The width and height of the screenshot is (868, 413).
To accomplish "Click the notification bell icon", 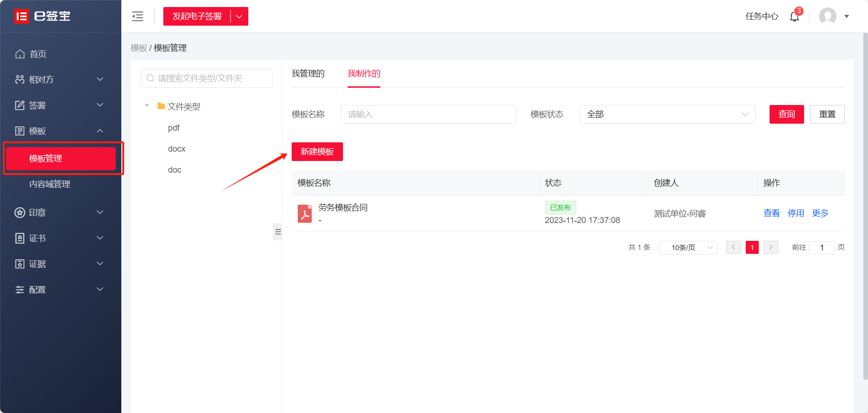I will click(794, 17).
